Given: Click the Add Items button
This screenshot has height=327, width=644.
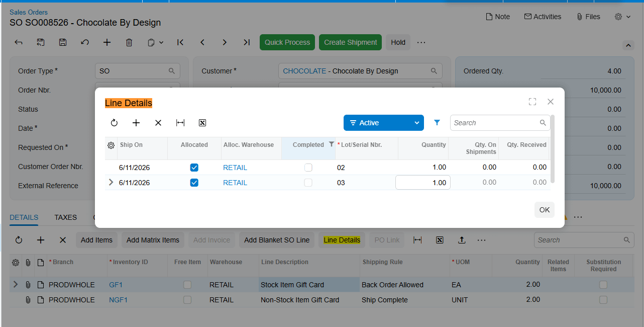Looking at the screenshot, I should tap(96, 240).
